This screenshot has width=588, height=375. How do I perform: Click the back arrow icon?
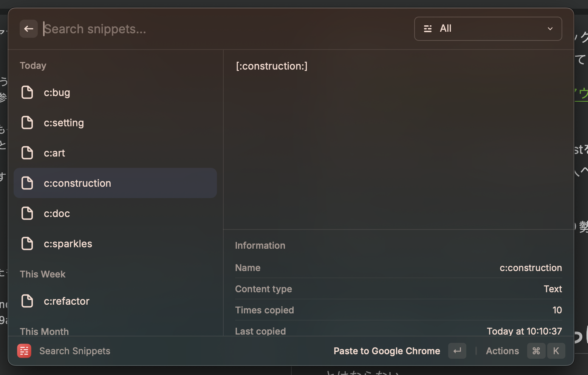click(x=29, y=29)
